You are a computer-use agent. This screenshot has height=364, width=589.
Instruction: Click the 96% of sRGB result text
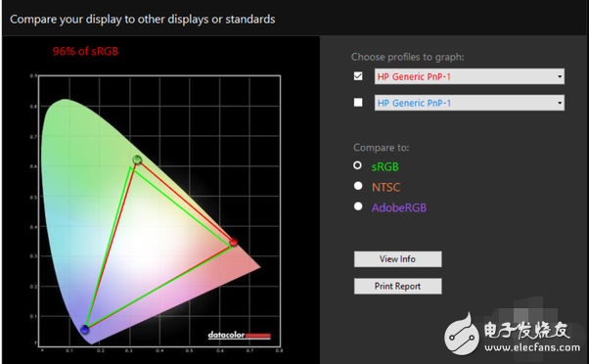tap(85, 52)
